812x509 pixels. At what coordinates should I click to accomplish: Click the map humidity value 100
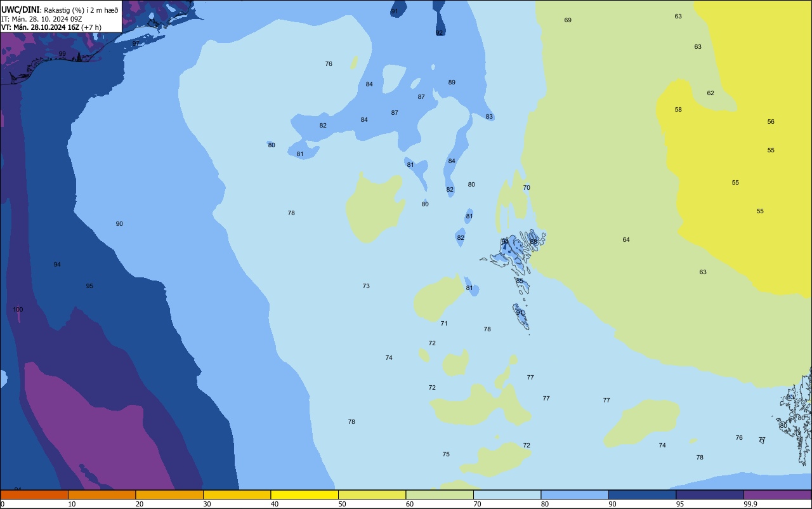point(18,310)
